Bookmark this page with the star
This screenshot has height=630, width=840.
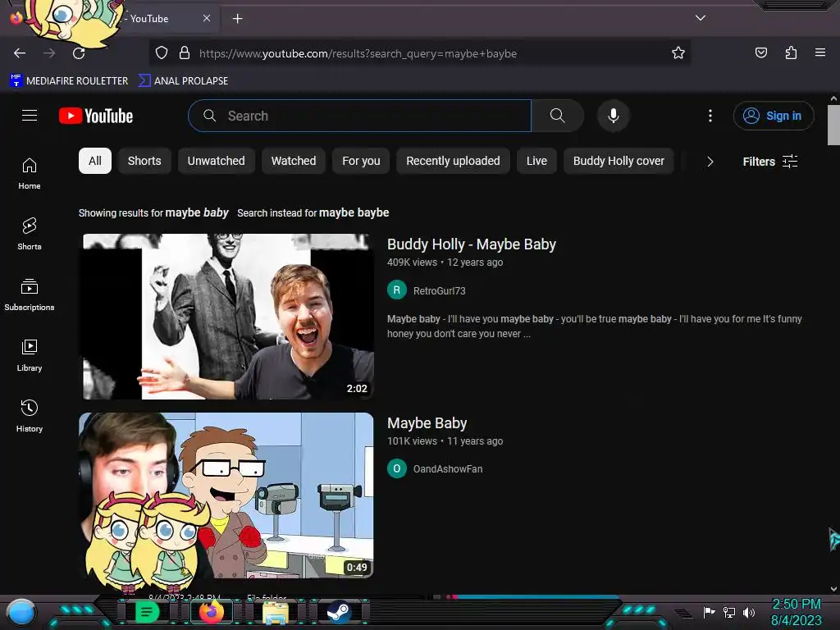coord(678,53)
